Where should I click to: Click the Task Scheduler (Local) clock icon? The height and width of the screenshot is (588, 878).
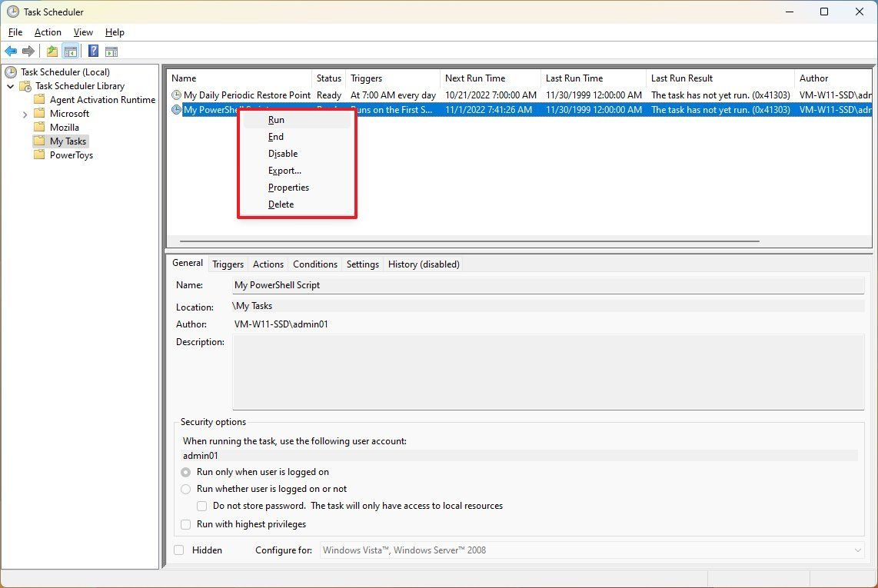(9, 71)
